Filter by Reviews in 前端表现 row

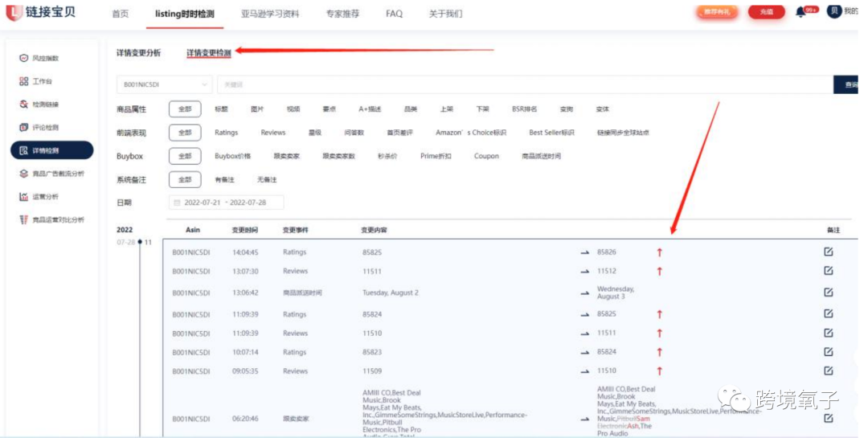click(273, 133)
